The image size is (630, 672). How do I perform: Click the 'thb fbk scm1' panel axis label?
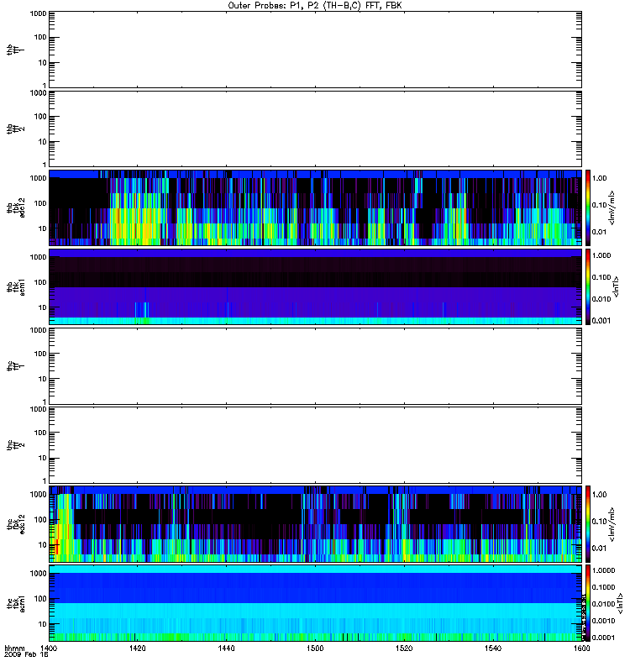(x=15, y=287)
